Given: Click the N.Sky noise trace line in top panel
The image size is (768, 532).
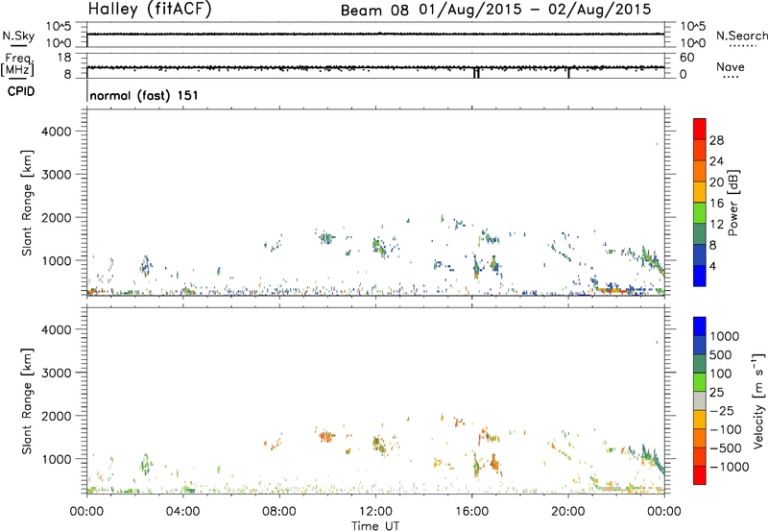Looking at the screenshot, I should 375,34.
